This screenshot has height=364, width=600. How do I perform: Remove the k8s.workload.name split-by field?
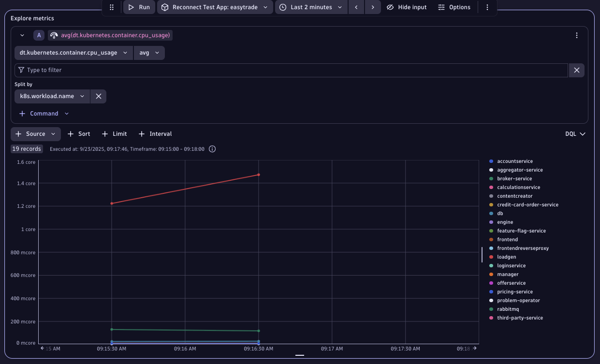coord(99,96)
